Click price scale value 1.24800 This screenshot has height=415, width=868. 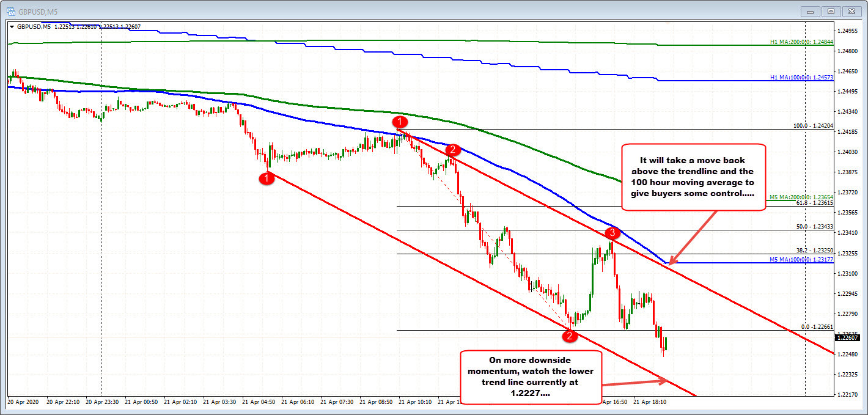click(847, 51)
